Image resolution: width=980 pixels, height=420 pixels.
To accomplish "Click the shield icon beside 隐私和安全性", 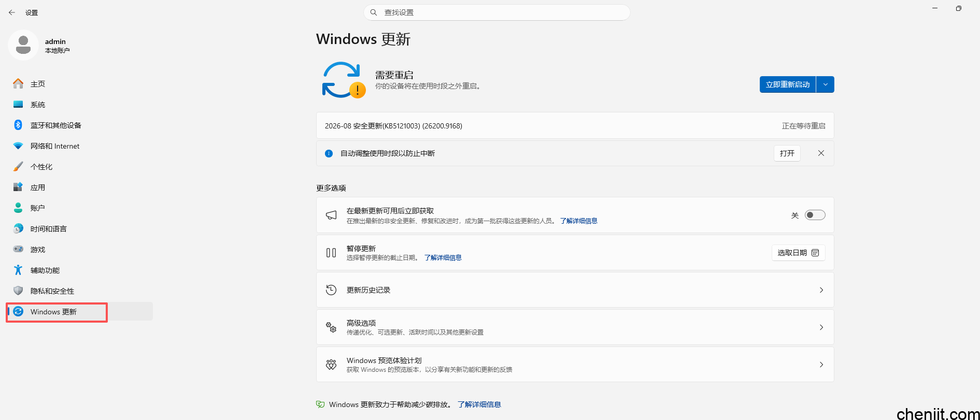I will pyautogui.click(x=18, y=291).
